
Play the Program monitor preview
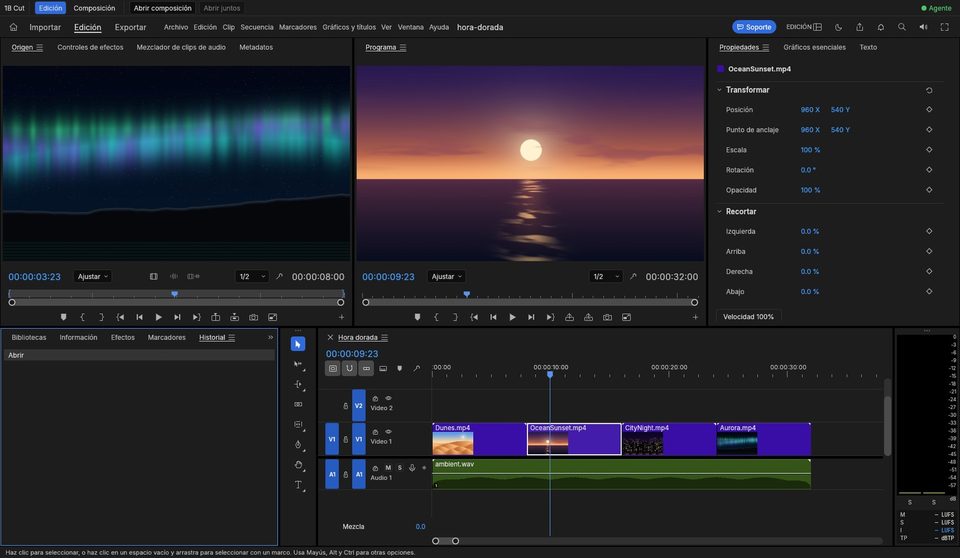512,317
